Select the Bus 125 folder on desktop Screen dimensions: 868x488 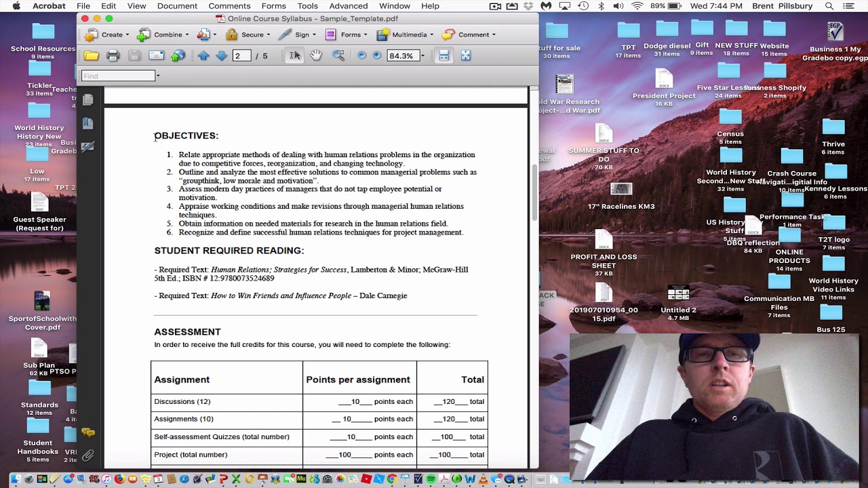click(x=831, y=319)
